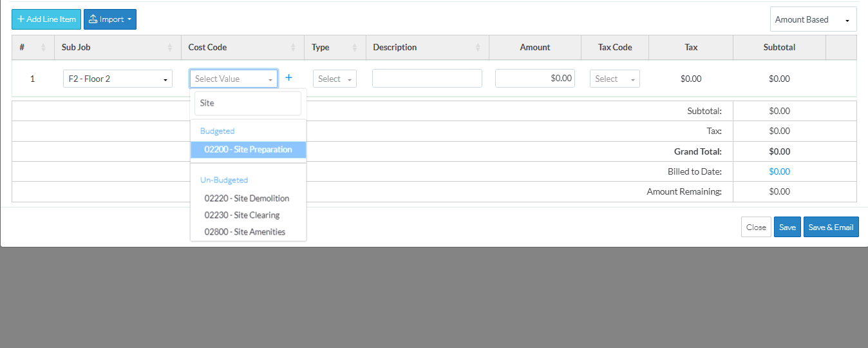
Task: Open the Billed to Date $0.00 link
Action: coord(779,171)
